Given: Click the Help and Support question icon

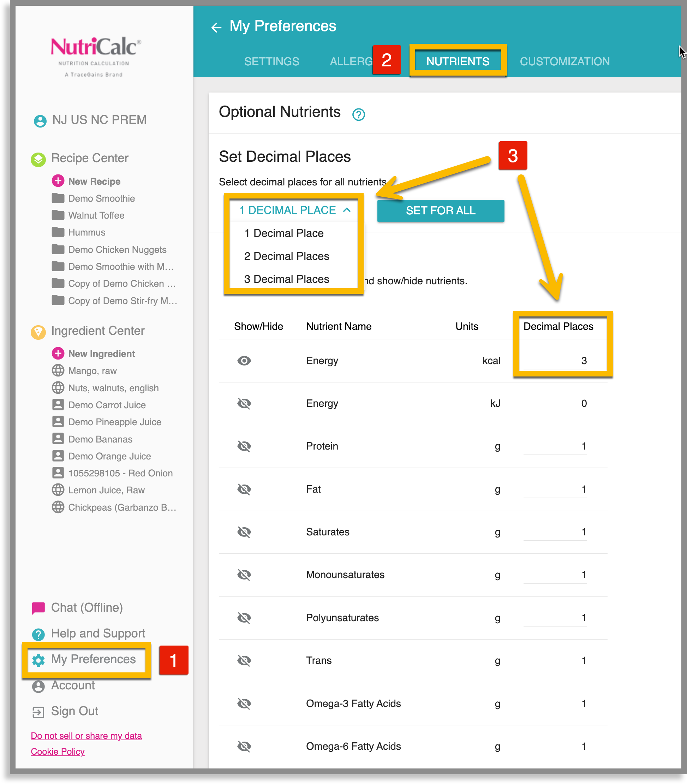Looking at the screenshot, I should tap(38, 634).
